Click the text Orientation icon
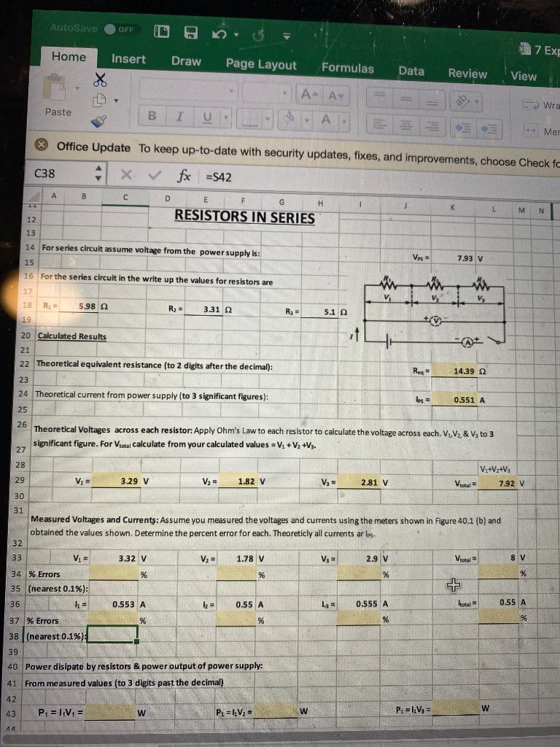 463,101
